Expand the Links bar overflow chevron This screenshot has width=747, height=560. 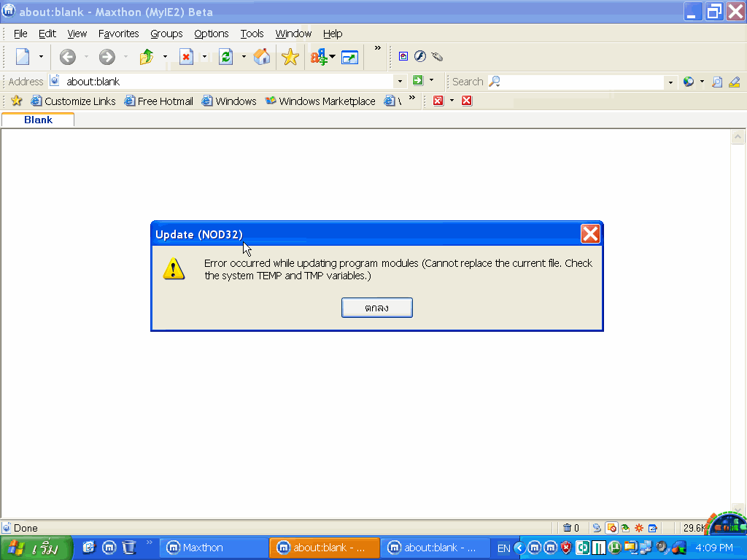[x=412, y=98]
